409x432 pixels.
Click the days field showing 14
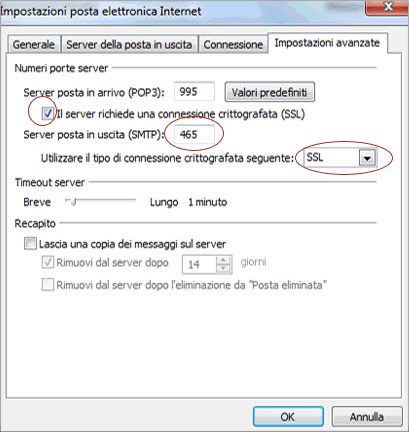coord(199,265)
